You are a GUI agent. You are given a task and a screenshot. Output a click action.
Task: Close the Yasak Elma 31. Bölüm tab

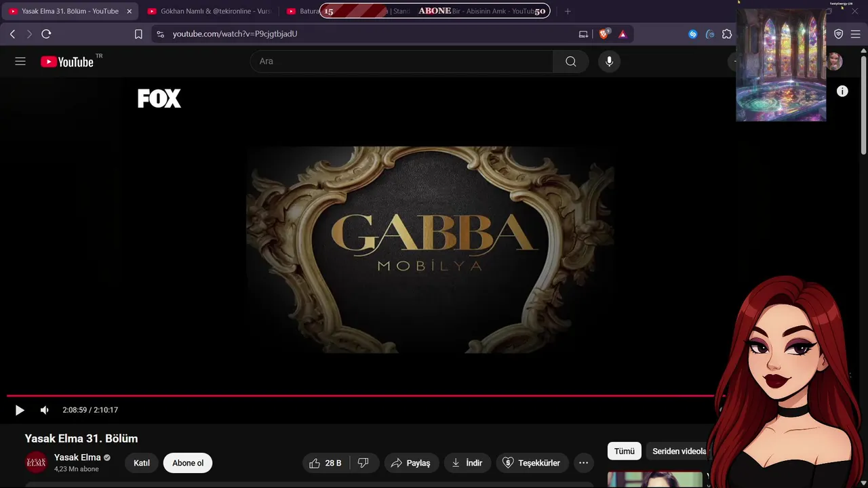[x=130, y=12]
